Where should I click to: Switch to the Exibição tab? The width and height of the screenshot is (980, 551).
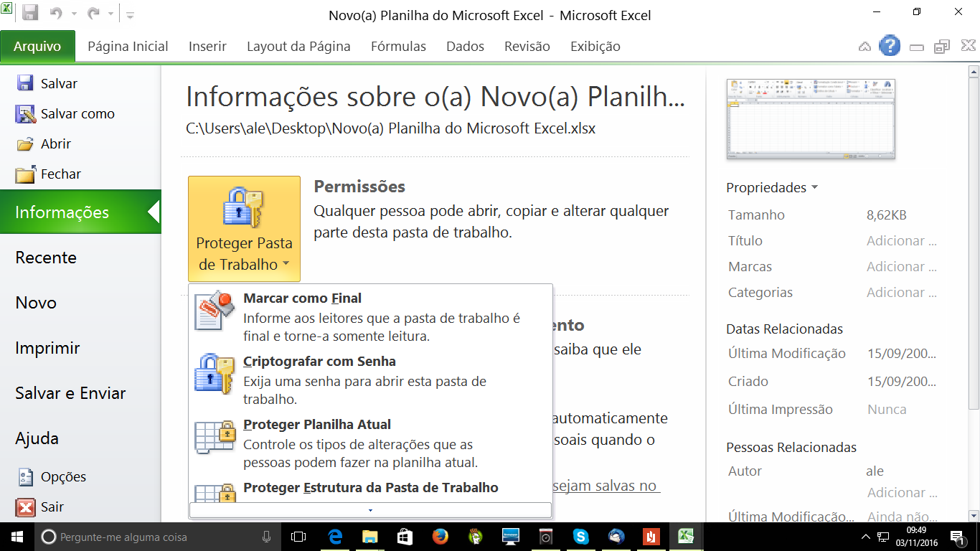click(x=595, y=47)
